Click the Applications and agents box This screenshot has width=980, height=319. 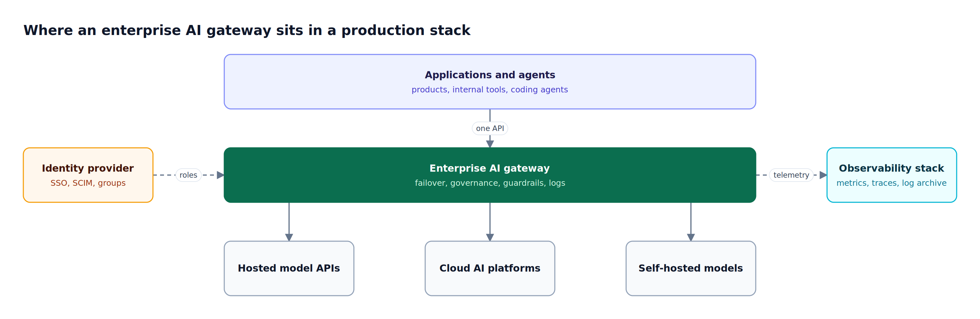pyautogui.click(x=490, y=82)
